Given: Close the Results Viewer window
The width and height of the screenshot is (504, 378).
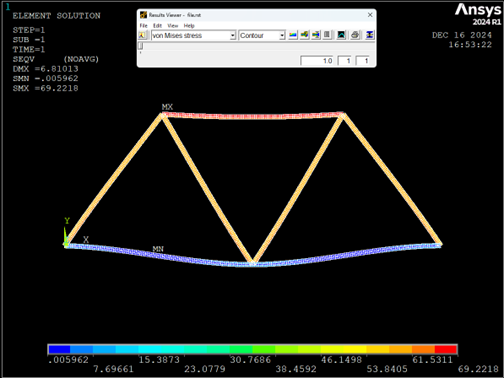Looking at the screenshot, I should pyautogui.click(x=370, y=15).
